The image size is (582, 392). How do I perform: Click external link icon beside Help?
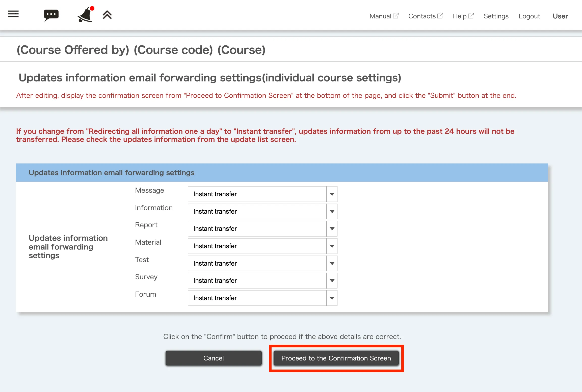471,16
